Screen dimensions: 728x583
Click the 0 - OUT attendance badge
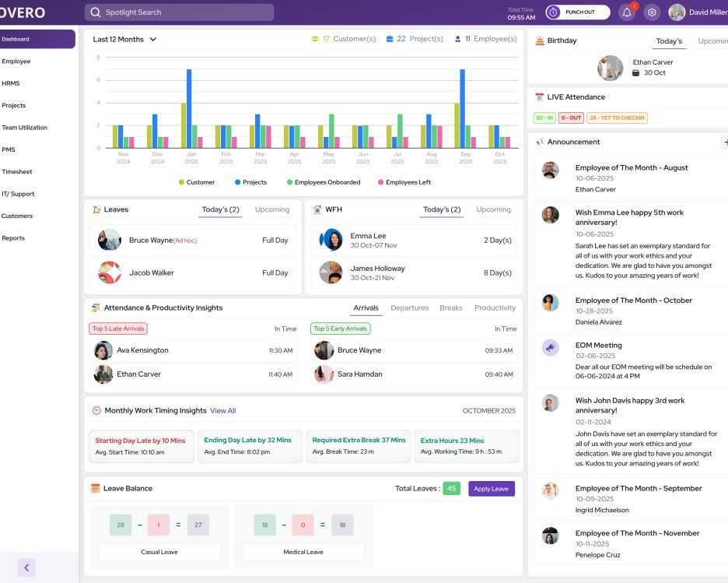[571, 118]
